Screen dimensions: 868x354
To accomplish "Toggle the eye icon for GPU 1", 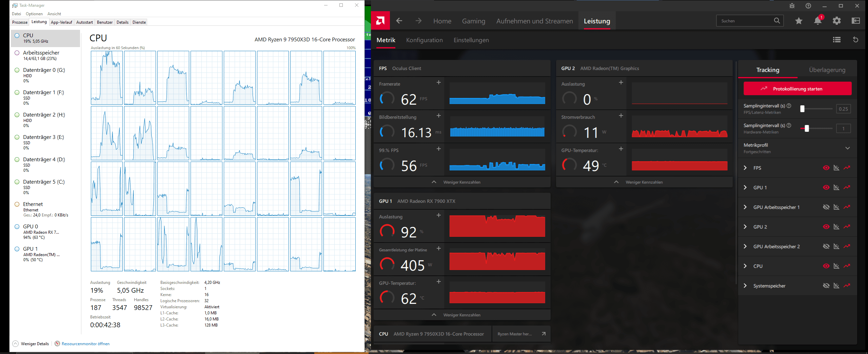I will [x=826, y=187].
